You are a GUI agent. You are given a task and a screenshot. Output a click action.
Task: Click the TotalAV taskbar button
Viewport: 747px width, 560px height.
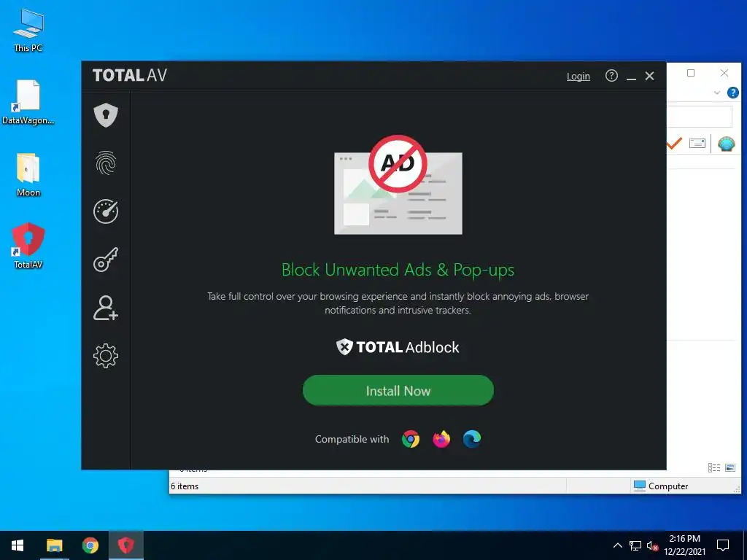pyautogui.click(x=125, y=545)
